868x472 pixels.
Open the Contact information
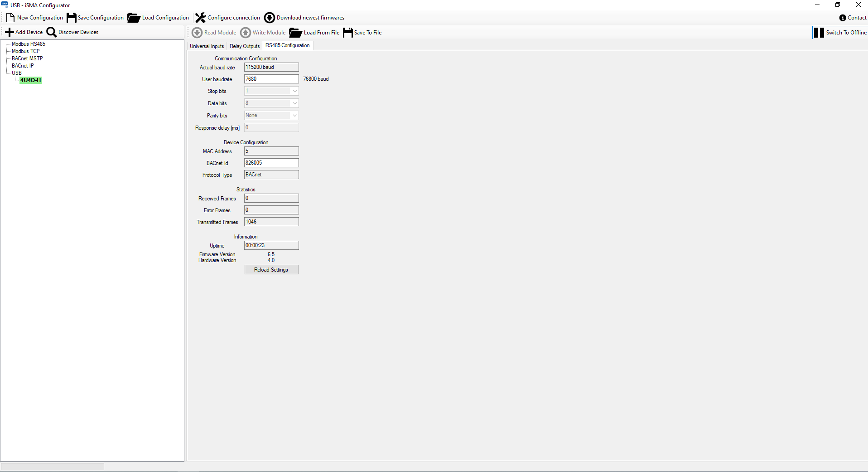pos(853,17)
